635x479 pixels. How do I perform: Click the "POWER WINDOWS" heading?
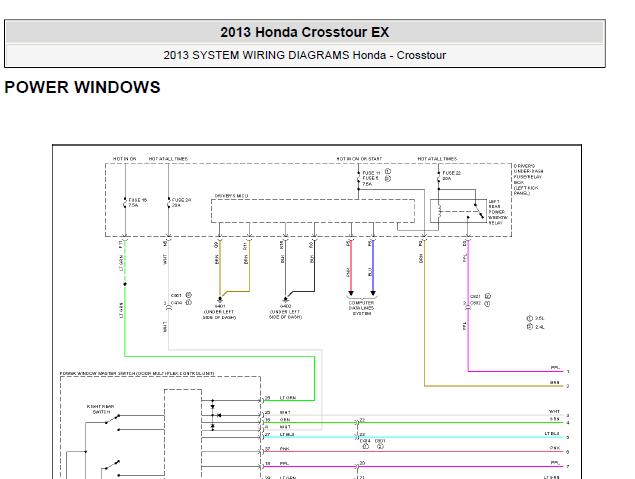82,87
